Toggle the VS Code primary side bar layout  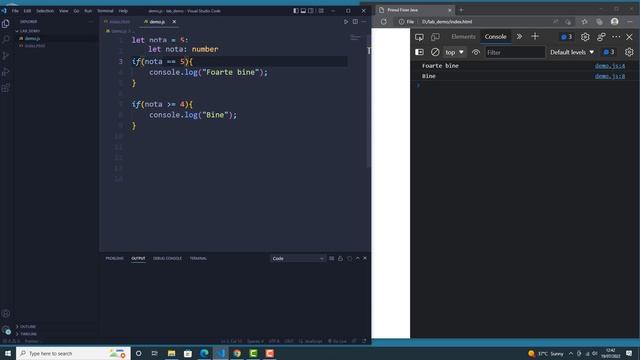coord(296,11)
